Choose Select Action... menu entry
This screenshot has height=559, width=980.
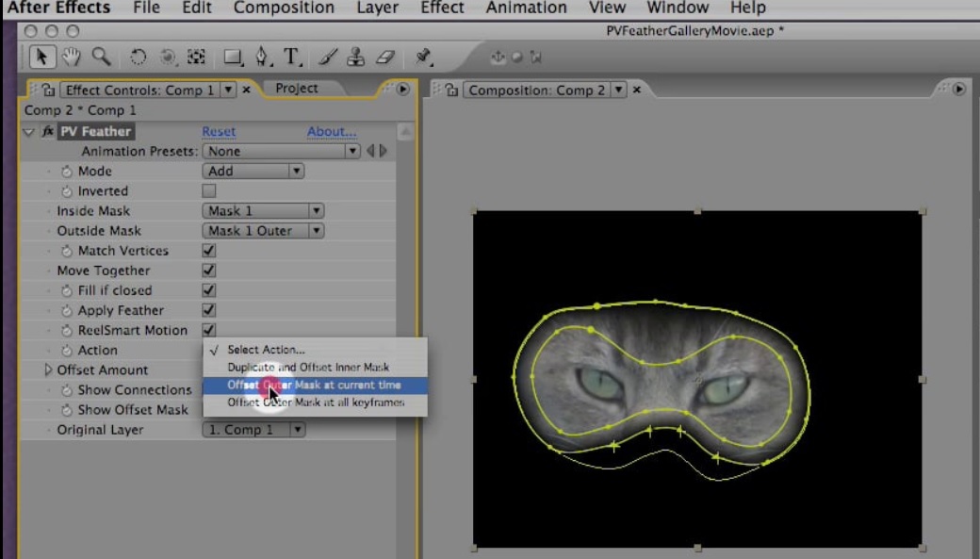coord(315,350)
